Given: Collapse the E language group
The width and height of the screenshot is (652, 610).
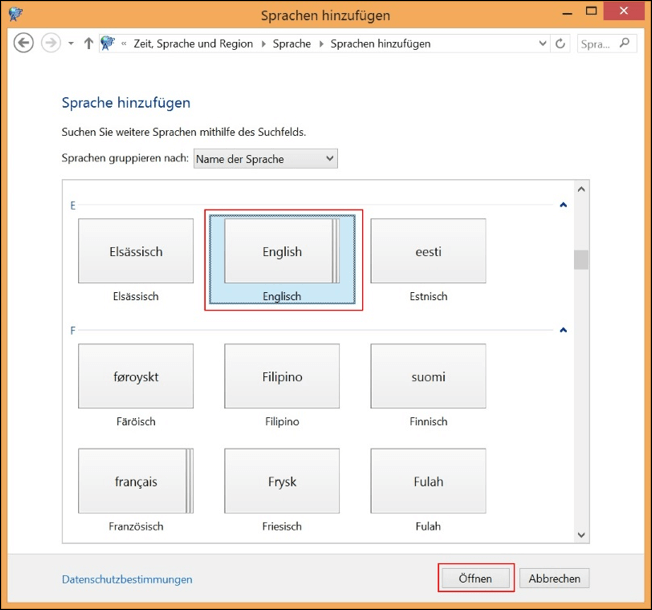Looking at the screenshot, I should tap(563, 205).
